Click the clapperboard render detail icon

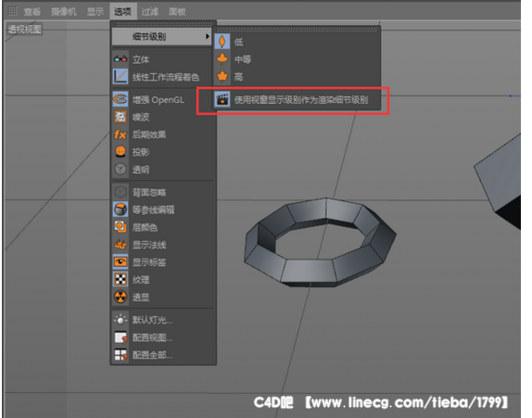[x=222, y=99]
